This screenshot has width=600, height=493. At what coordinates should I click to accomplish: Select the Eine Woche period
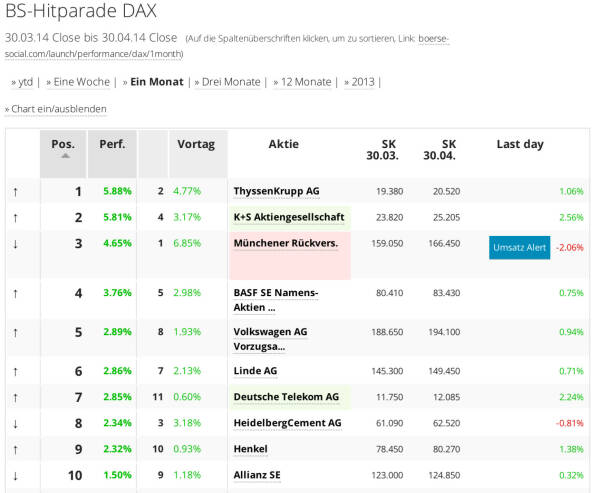[x=80, y=81]
